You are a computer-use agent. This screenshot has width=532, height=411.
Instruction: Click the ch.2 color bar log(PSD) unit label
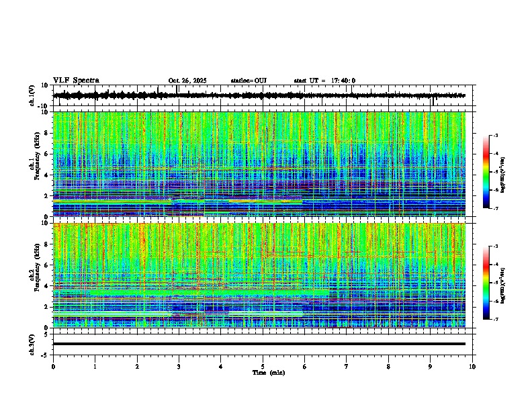click(x=503, y=286)
